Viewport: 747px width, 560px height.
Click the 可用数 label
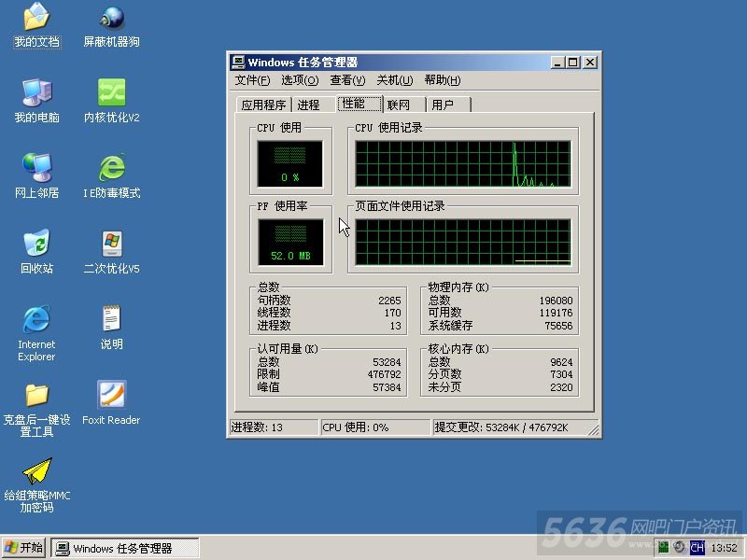445,313
